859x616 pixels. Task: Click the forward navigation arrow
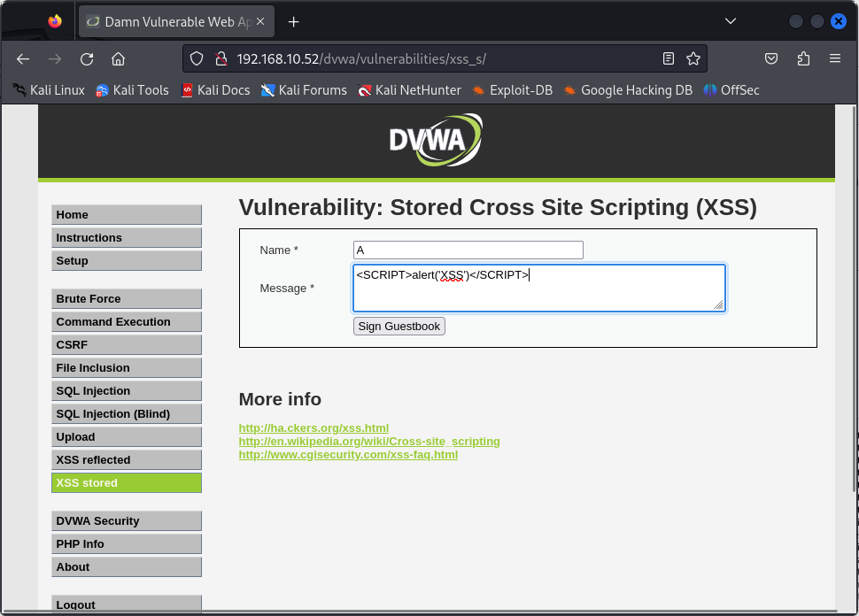55,58
